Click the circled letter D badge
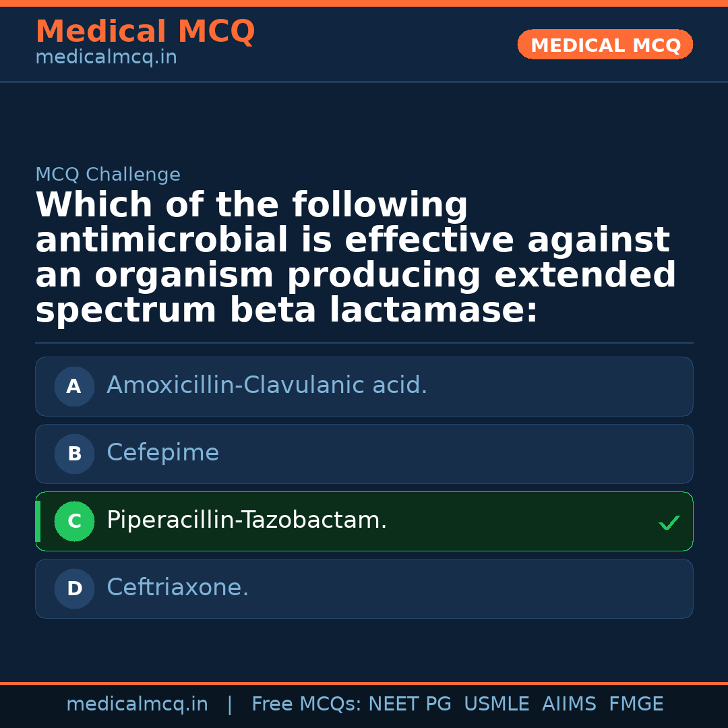The height and width of the screenshot is (728, 728). [x=74, y=588]
